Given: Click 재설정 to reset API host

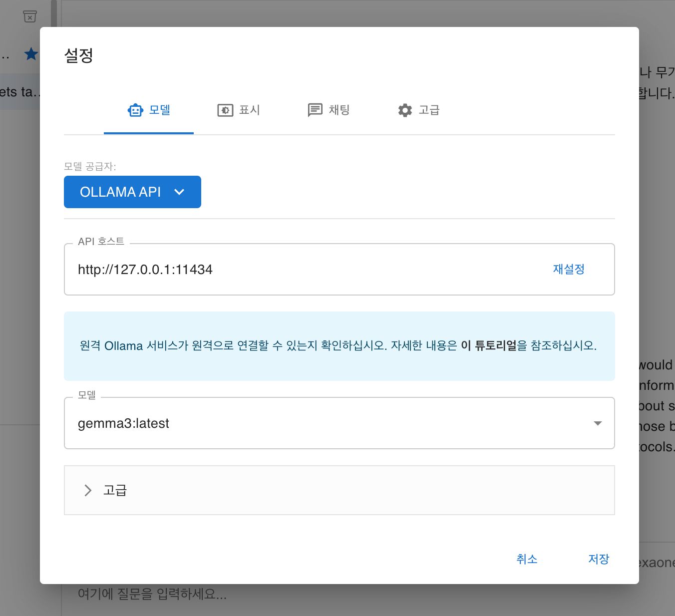Looking at the screenshot, I should pos(569,270).
